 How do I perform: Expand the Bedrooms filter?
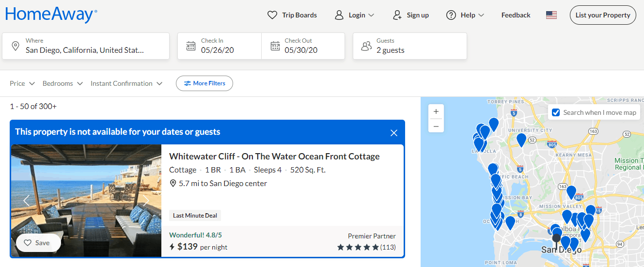[x=63, y=83]
